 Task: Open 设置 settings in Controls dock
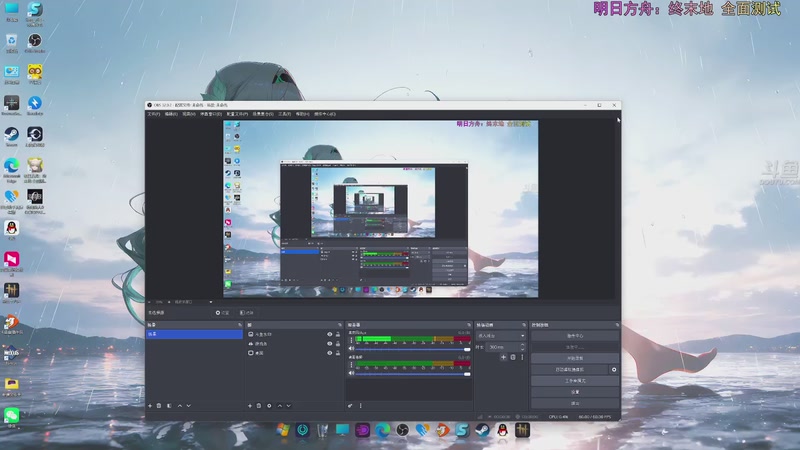(575, 392)
